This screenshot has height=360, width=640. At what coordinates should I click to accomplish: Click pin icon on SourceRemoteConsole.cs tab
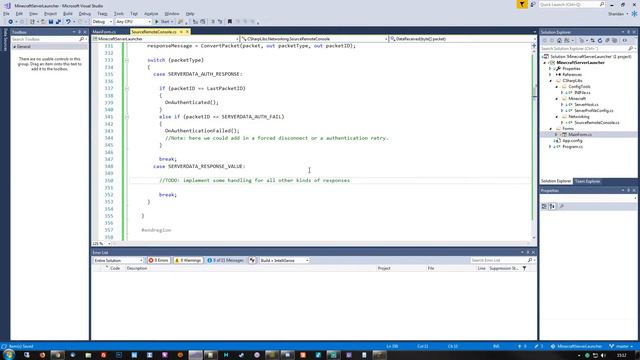pos(181,32)
